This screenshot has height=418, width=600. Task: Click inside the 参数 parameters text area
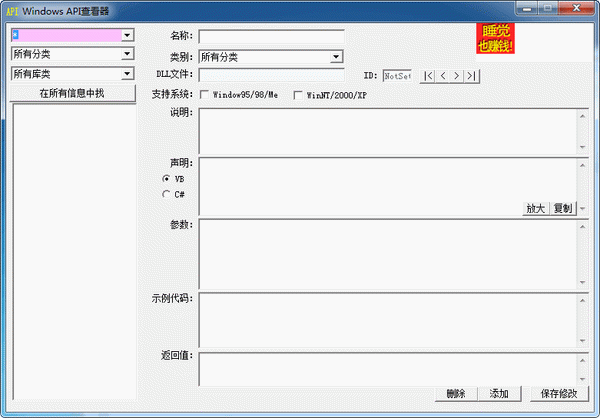388,255
